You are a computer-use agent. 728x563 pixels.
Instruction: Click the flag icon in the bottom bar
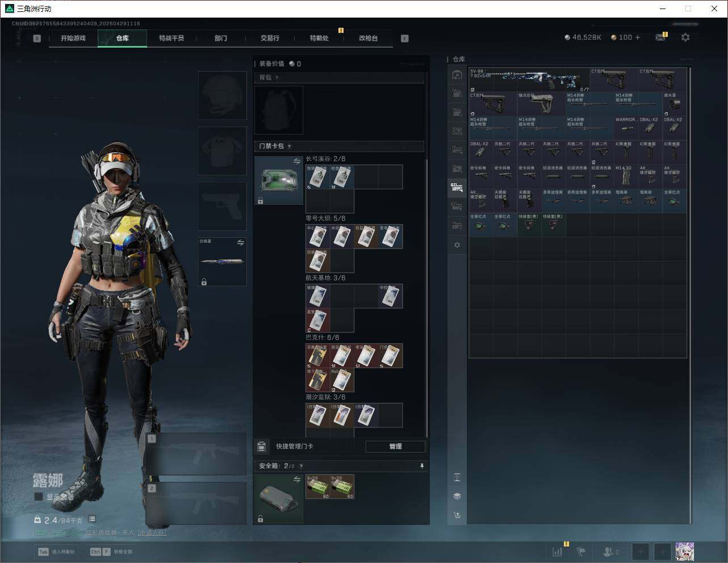pos(581,552)
